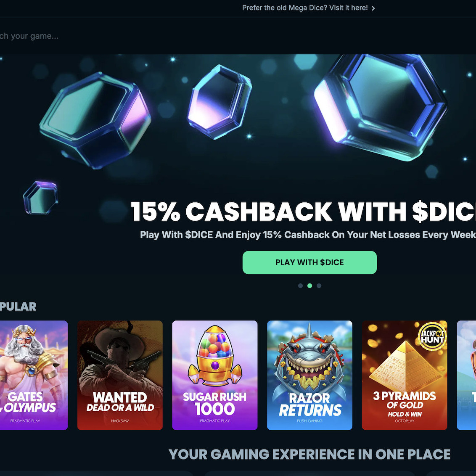Select the first carousel slide dot
Viewport: 476px width, 476px height.
coord(301,286)
